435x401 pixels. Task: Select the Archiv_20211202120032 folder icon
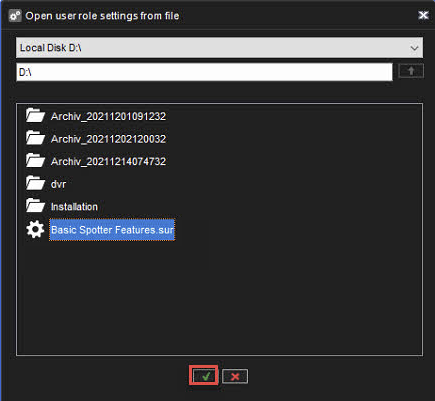pyautogui.click(x=35, y=138)
